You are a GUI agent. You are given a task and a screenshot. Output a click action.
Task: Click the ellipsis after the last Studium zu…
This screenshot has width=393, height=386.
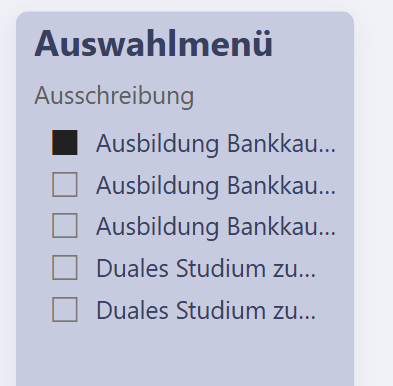[x=307, y=318]
